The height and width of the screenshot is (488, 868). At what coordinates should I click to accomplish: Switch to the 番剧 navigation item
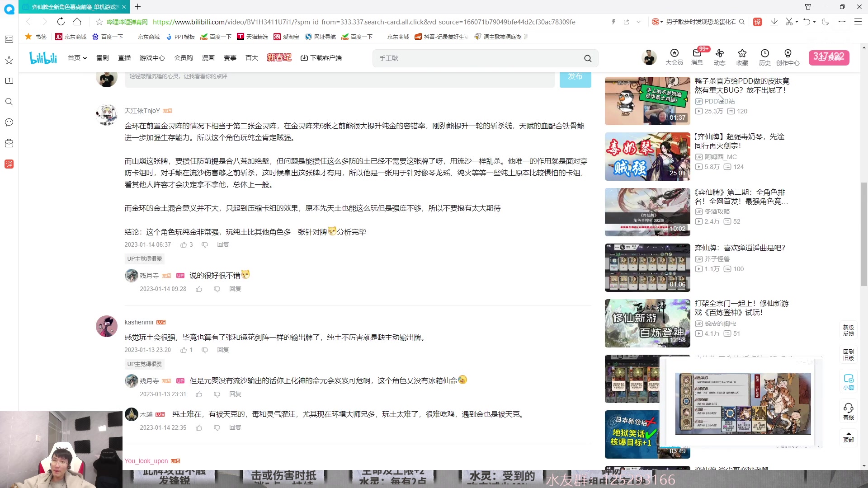click(x=102, y=58)
